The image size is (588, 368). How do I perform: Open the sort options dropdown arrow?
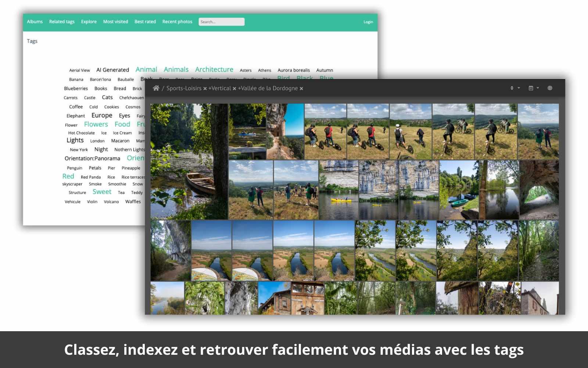519,88
